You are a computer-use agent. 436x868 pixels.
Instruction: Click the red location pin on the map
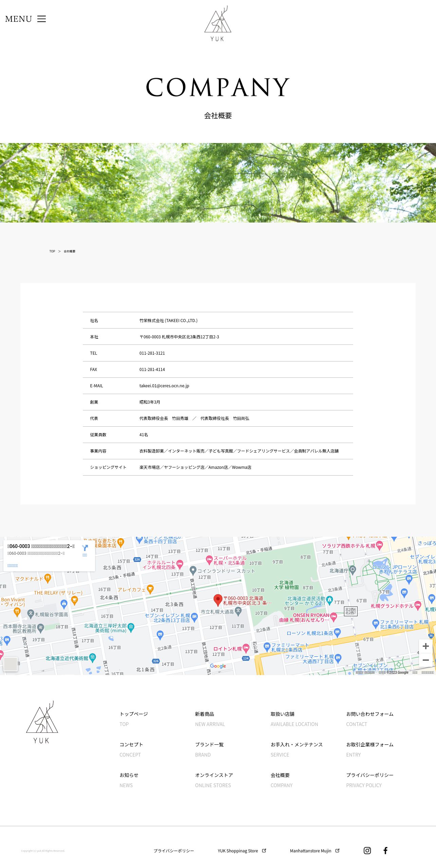coord(218,600)
